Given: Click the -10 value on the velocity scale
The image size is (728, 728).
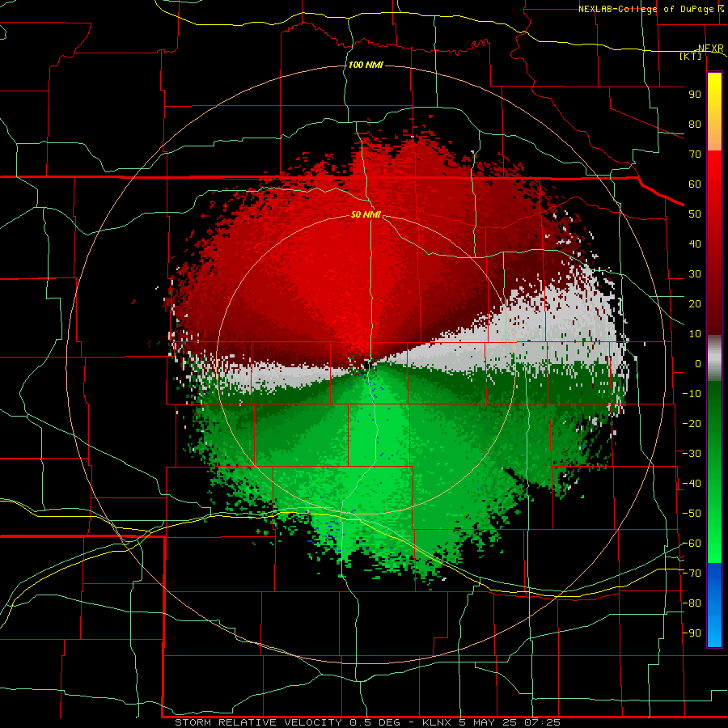Looking at the screenshot, I should 692,394.
